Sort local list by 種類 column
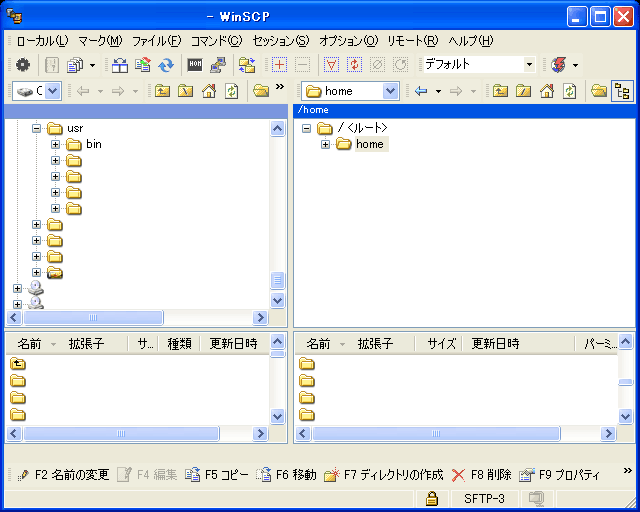 click(179, 344)
